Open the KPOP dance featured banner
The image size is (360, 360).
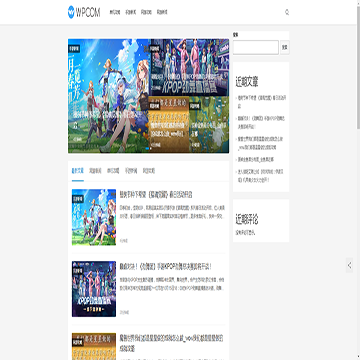pyautogui.click(x=189, y=67)
